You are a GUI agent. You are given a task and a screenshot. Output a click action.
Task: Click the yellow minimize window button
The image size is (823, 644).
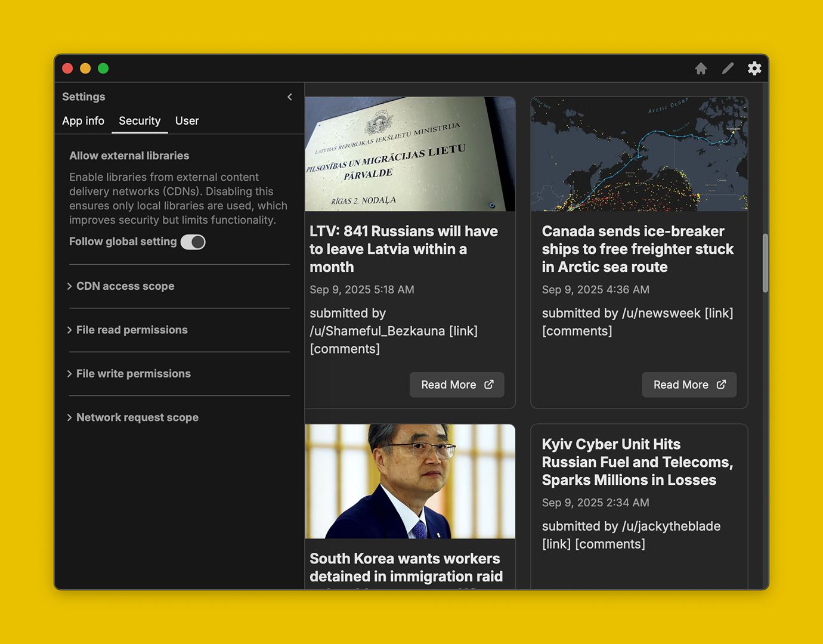coord(85,69)
